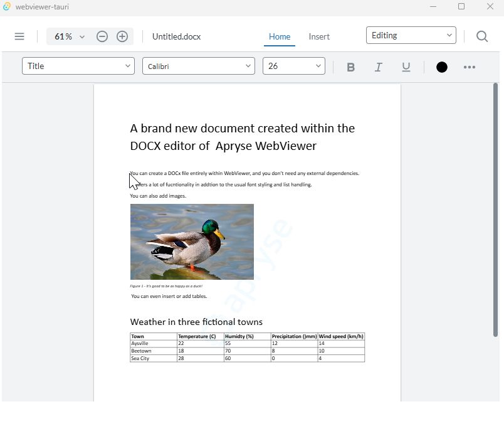Switch to the Insert tab
504x436 pixels.
(319, 36)
